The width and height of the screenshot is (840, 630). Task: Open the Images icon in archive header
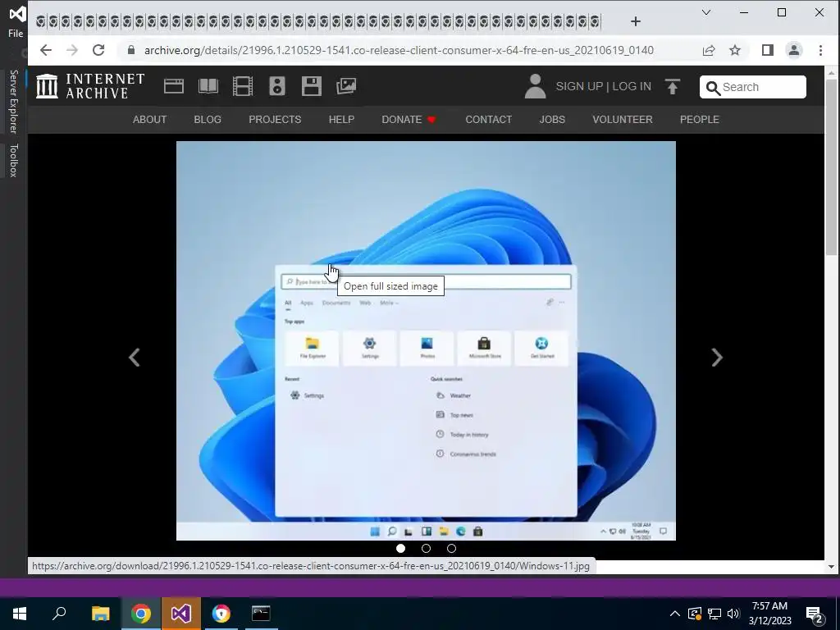coord(346,86)
